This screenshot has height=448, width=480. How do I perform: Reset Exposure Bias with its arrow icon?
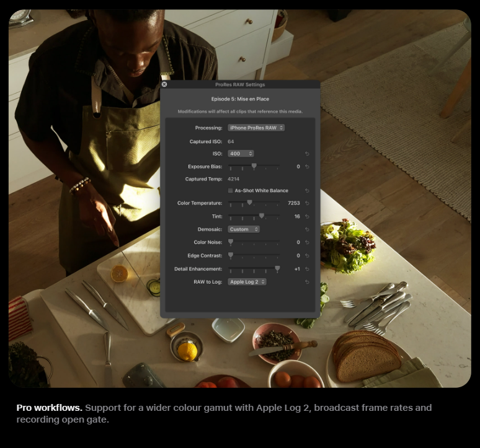point(307,167)
